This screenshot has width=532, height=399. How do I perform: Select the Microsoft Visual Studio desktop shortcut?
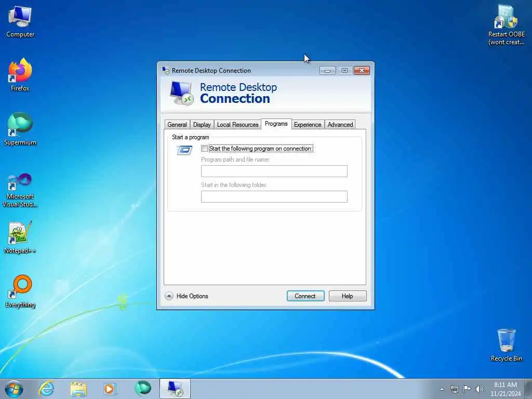[x=20, y=190]
